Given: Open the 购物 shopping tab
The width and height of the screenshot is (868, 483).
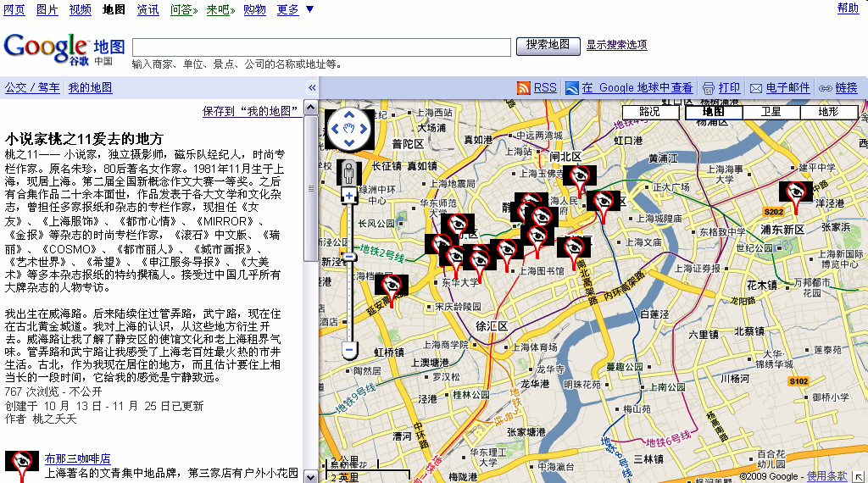Looking at the screenshot, I should (x=254, y=9).
